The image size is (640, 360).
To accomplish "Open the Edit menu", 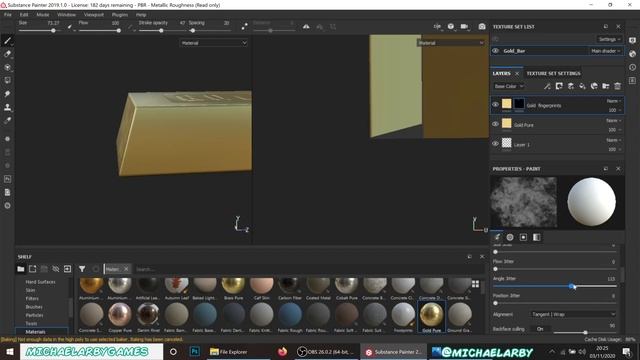I will click(x=24, y=15).
